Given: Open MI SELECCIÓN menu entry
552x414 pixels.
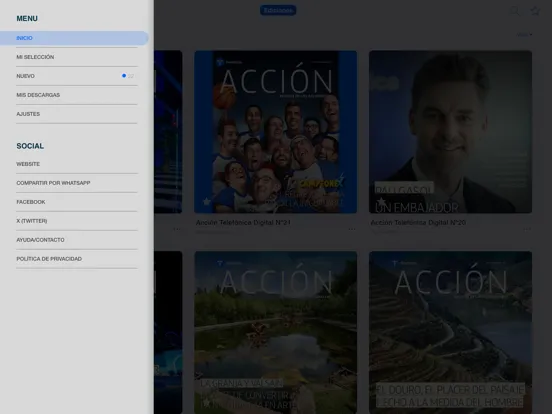Looking at the screenshot, I should 77,57.
